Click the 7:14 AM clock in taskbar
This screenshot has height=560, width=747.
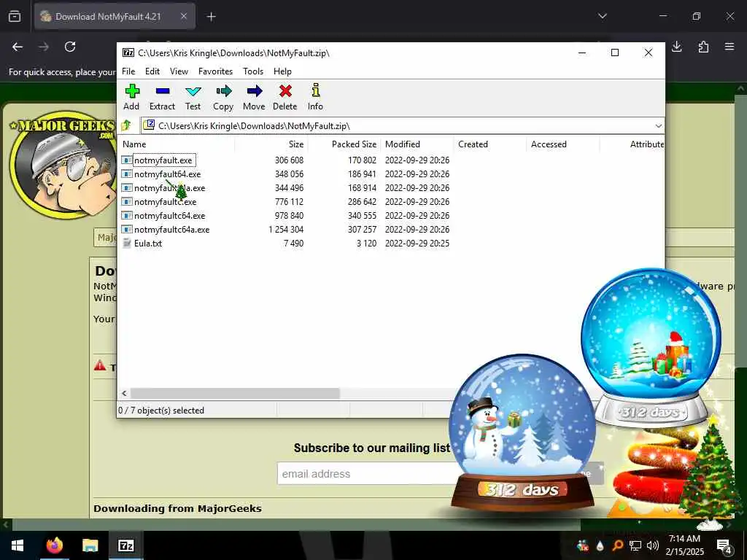tap(684, 539)
